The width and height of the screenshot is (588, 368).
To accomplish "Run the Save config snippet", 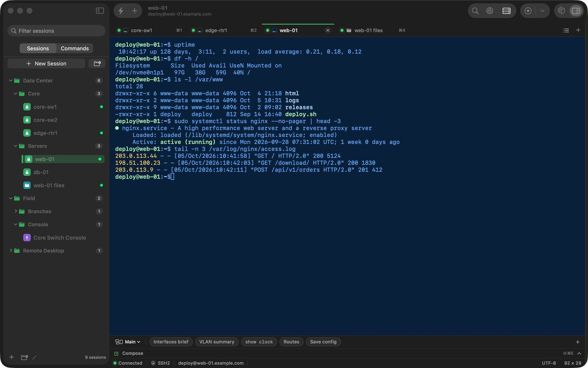I will [323, 342].
